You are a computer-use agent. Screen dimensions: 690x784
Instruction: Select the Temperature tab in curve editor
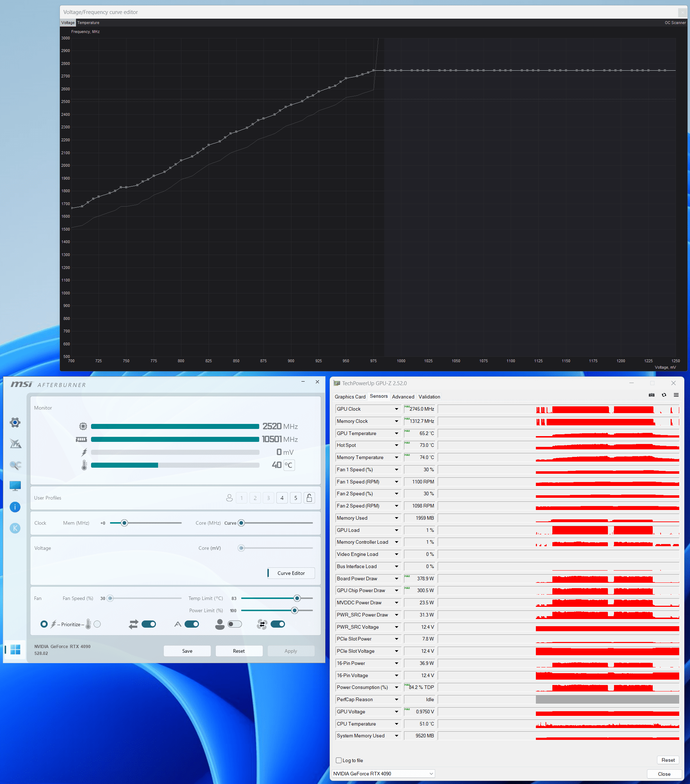[88, 23]
